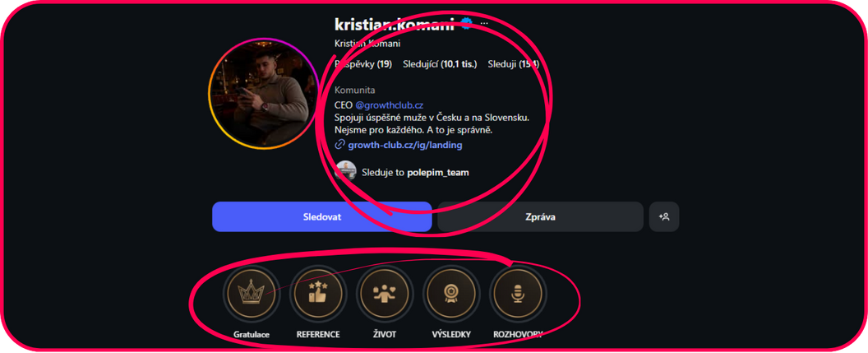Open the @growthclub.cz mention link

pos(389,105)
